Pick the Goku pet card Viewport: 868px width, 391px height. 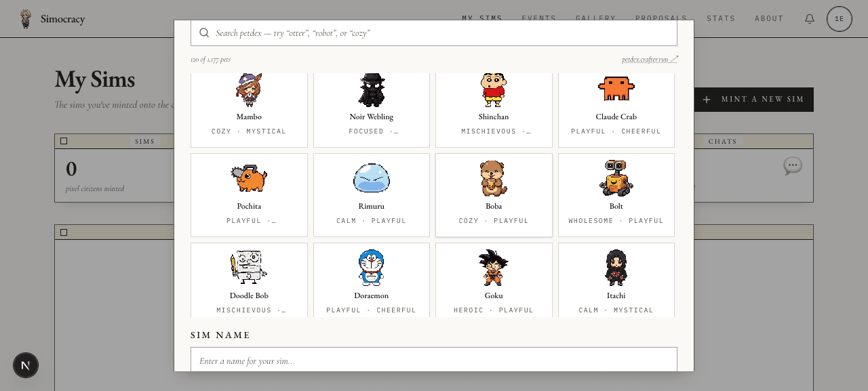click(x=494, y=280)
